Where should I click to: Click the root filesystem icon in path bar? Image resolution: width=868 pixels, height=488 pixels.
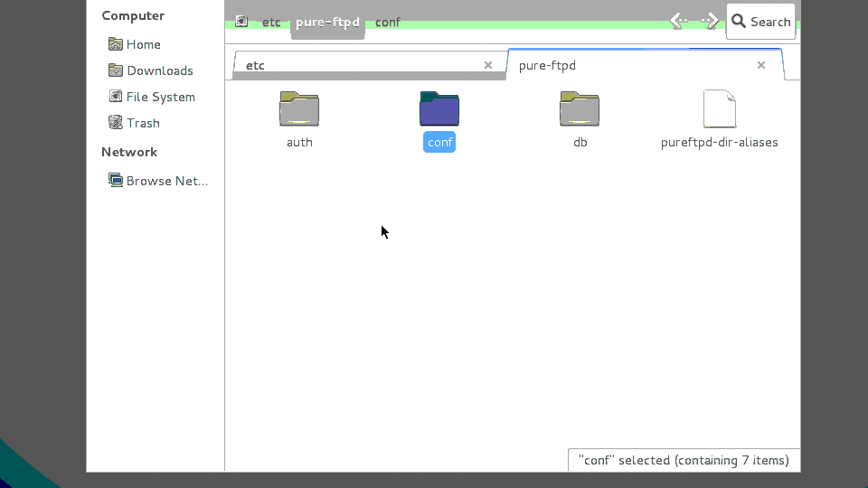241,22
